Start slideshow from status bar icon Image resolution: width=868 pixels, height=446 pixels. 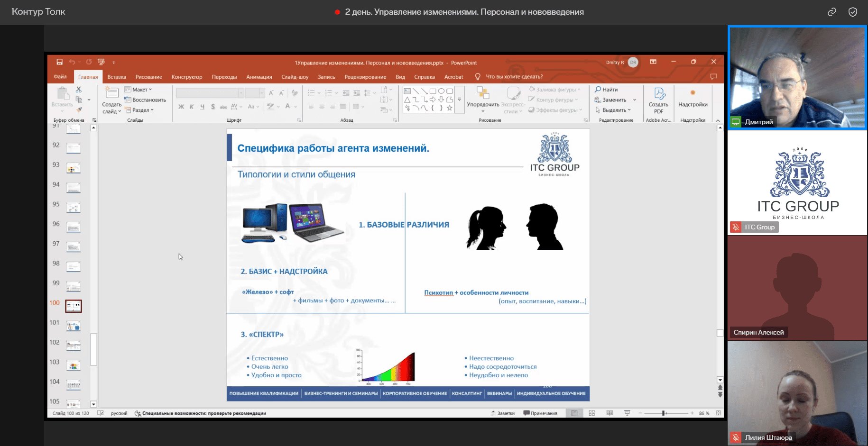[x=627, y=413]
